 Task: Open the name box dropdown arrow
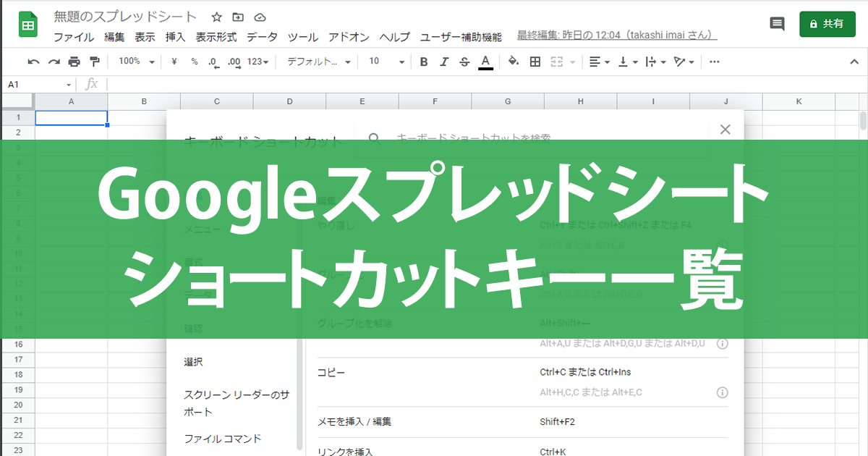[69, 85]
